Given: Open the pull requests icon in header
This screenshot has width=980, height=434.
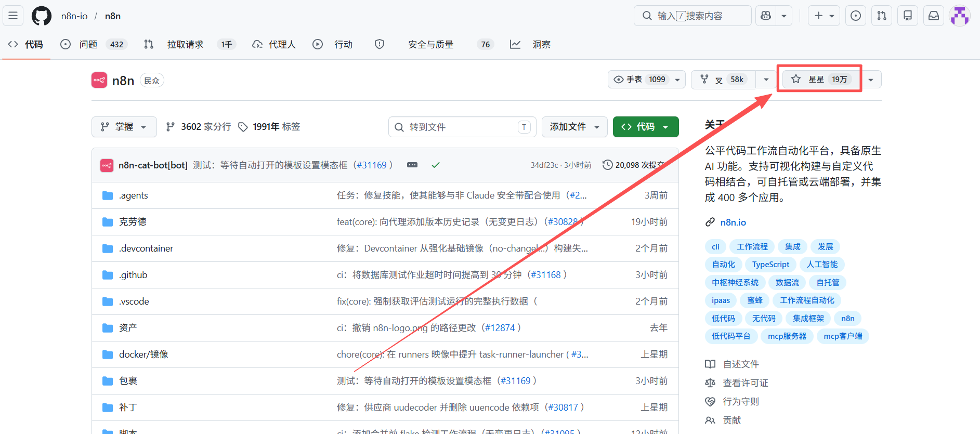Looking at the screenshot, I should pos(882,16).
